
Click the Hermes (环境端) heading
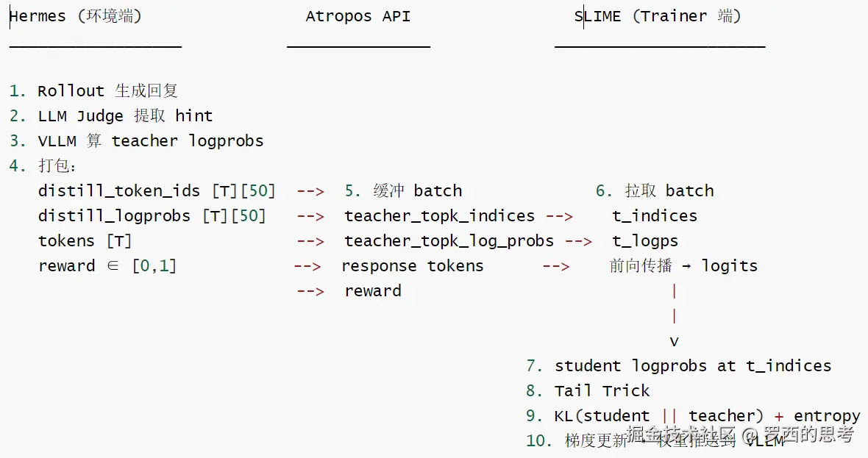76,16
